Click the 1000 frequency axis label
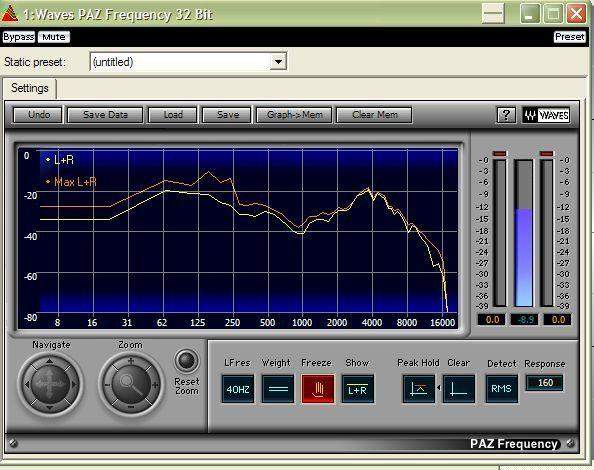 pos(302,323)
